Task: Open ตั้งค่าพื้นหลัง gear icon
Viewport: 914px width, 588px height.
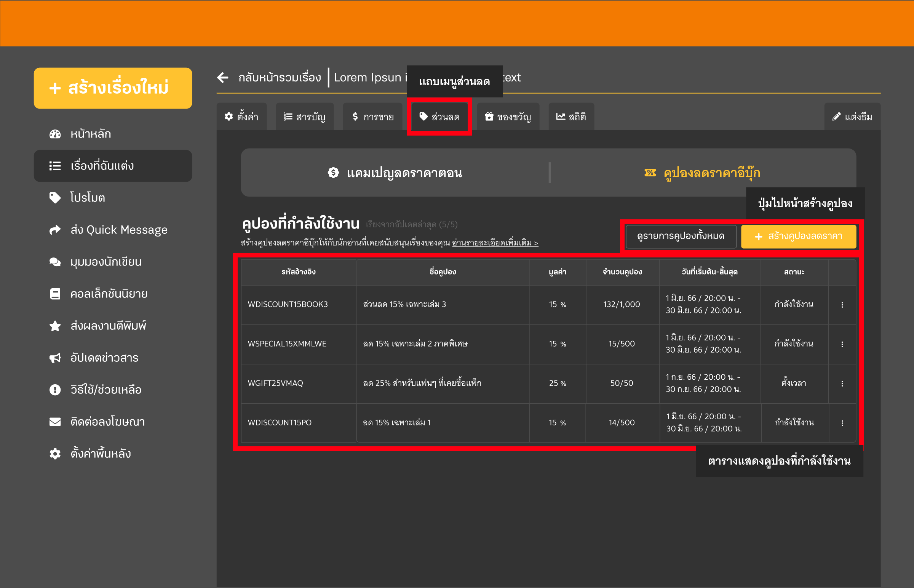Action: tap(55, 454)
